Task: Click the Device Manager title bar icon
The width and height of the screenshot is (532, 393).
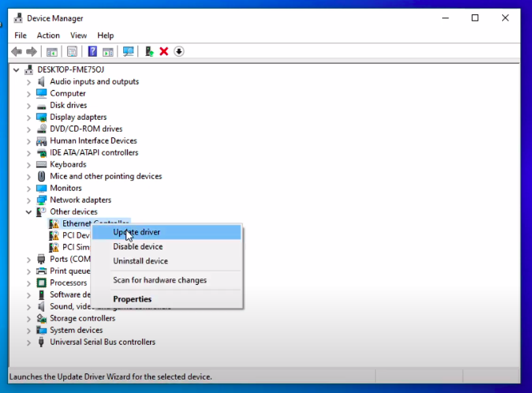Action: click(18, 18)
